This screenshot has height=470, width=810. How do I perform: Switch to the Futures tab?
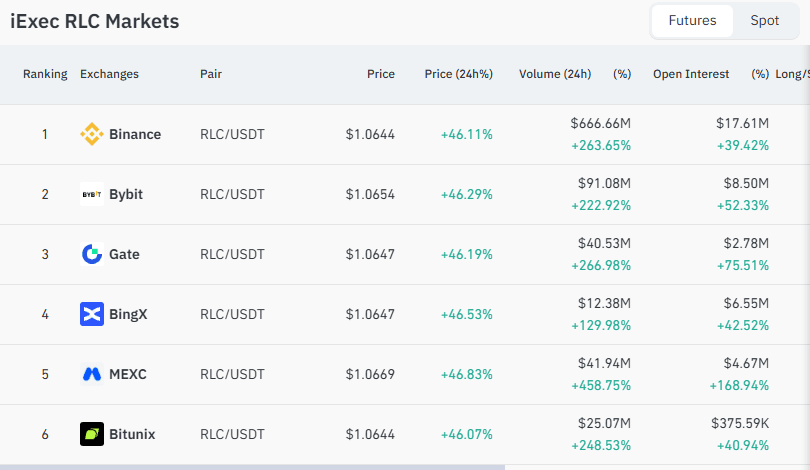692,21
